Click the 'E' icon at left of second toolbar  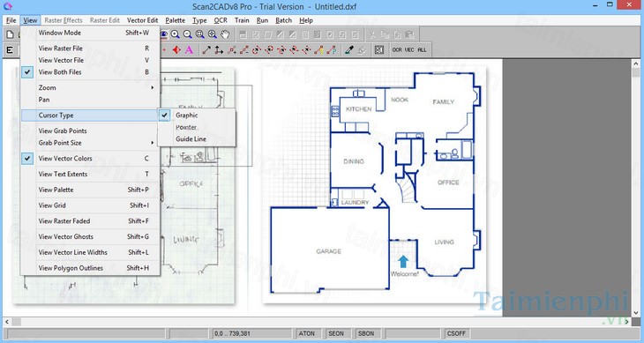[x=10, y=50]
